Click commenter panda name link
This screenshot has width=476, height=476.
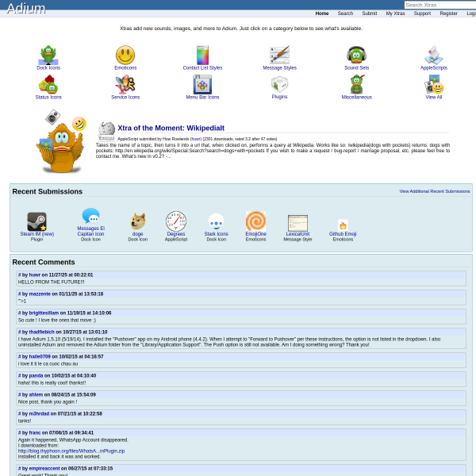pos(36,376)
